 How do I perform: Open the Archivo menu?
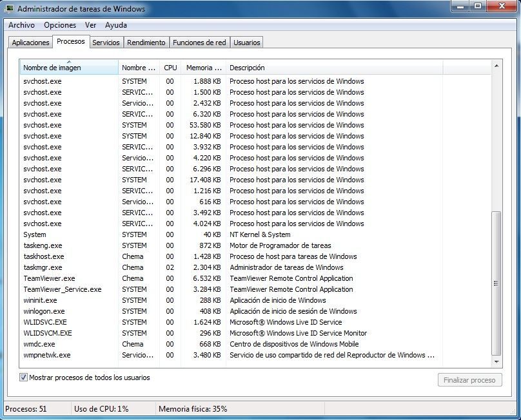pos(21,25)
